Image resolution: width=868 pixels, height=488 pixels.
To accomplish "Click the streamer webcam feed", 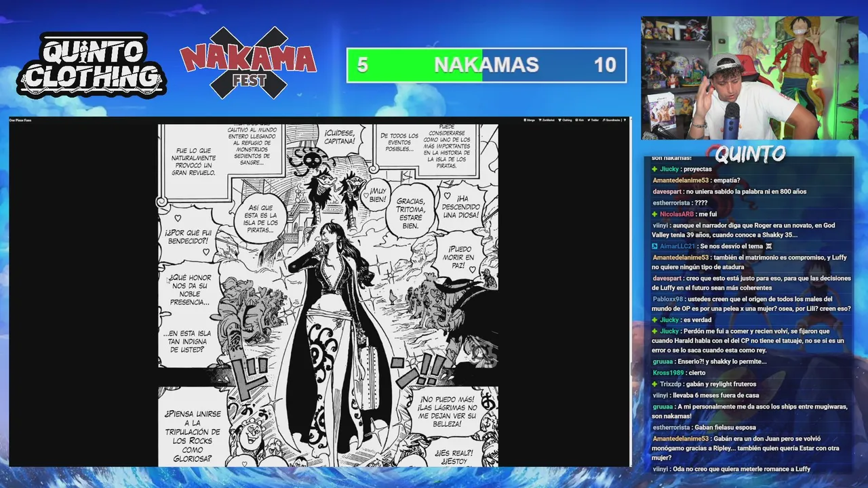I will click(x=749, y=77).
